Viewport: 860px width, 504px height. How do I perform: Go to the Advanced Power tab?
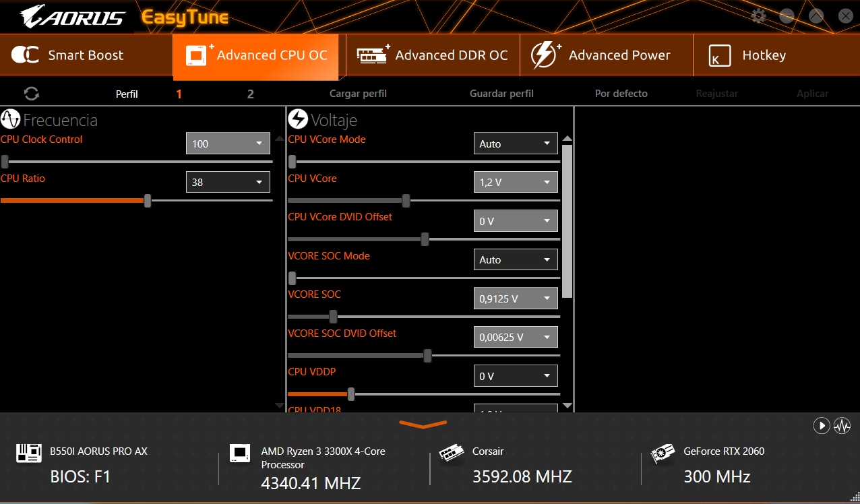606,55
